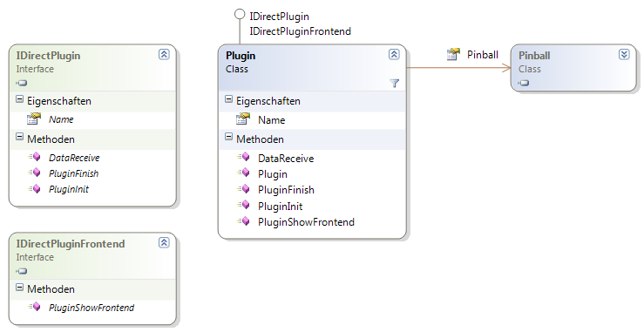Click the Pinball association property icon
This screenshot has height=332, width=644.
[453, 54]
